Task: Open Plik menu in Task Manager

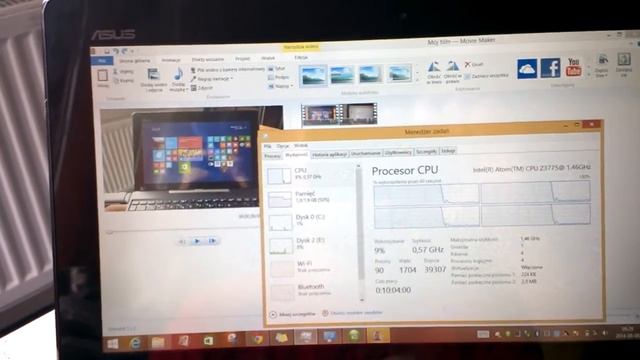Action: point(268,146)
